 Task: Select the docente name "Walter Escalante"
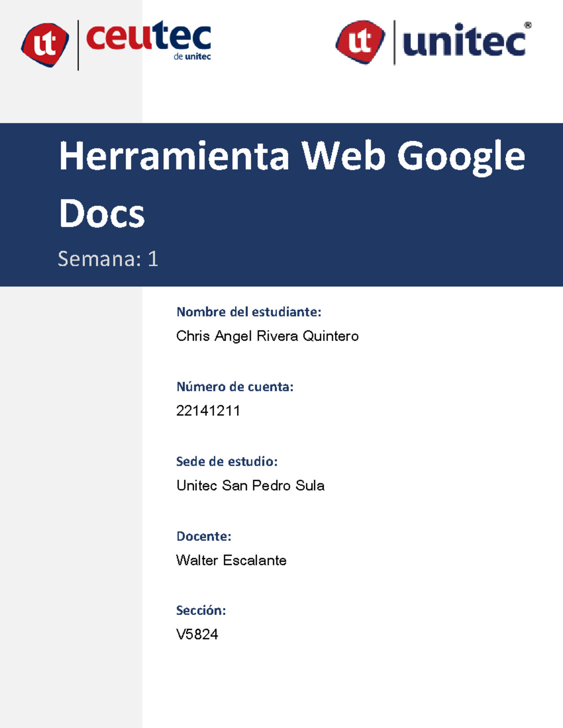231,561
